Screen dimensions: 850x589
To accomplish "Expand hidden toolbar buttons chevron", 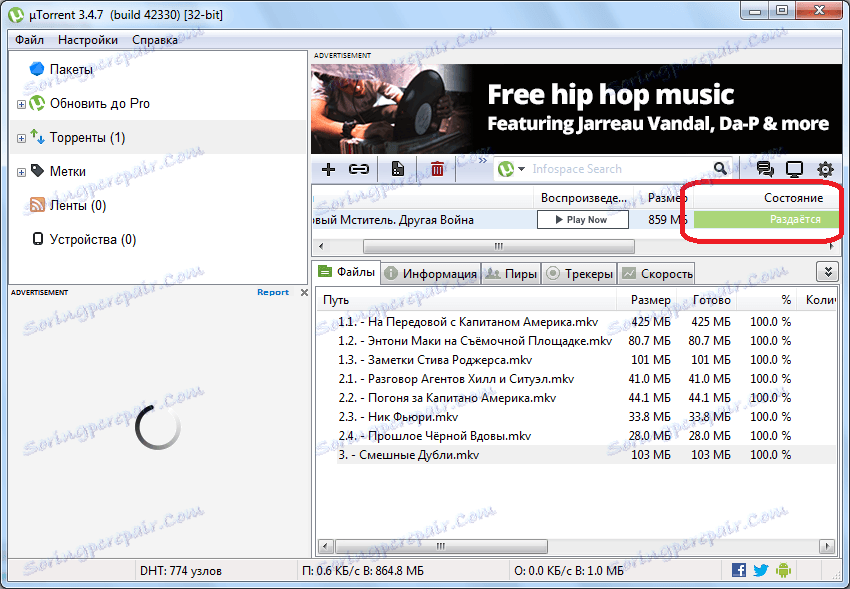I will click(x=482, y=161).
